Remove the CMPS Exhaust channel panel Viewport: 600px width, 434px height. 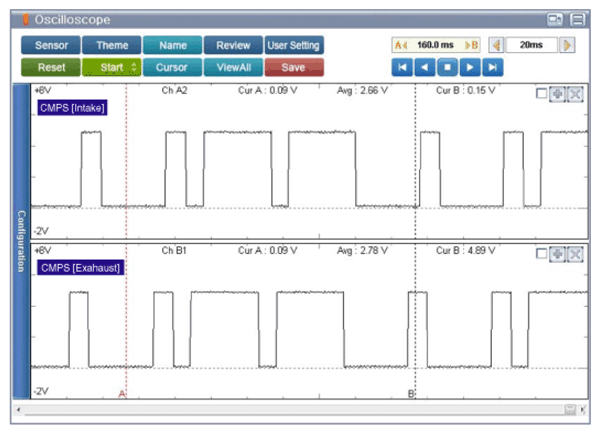pyautogui.click(x=575, y=254)
